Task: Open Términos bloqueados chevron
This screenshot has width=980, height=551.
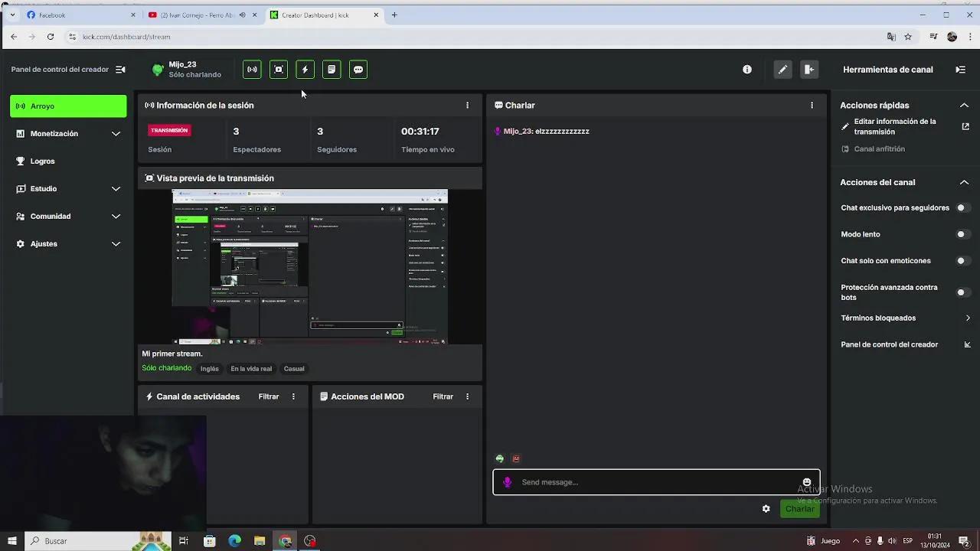Action: click(x=968, y=318)
